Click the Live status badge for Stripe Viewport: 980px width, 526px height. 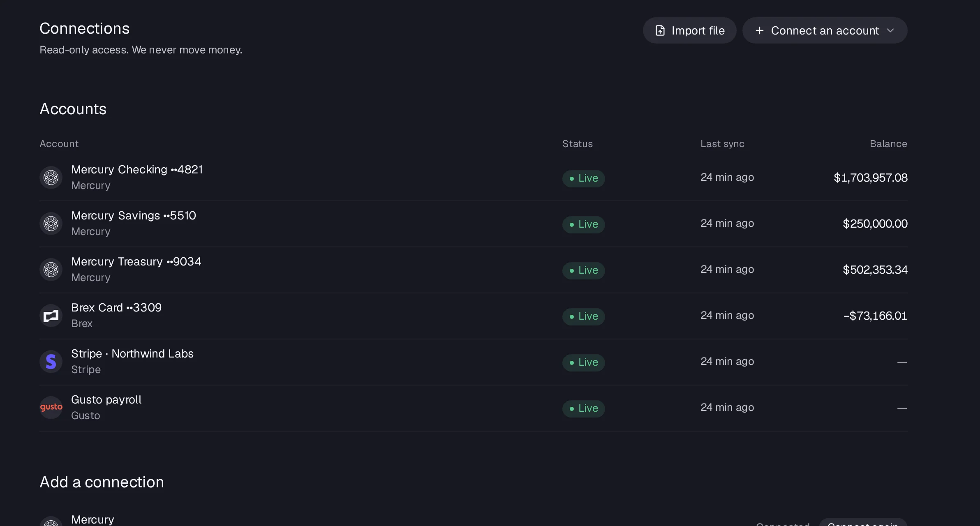(583, 362)
